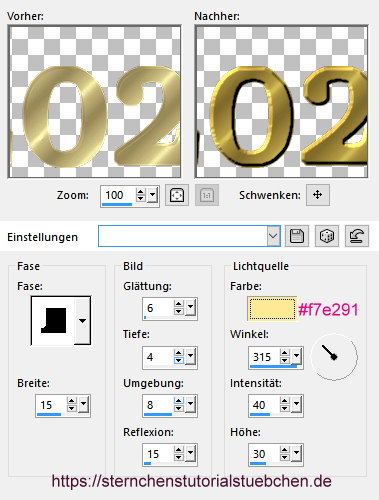Click the Schwenken pan arrows icon
Screen dimensions: 379x500
pyautogui.click(x=318, y=195)
